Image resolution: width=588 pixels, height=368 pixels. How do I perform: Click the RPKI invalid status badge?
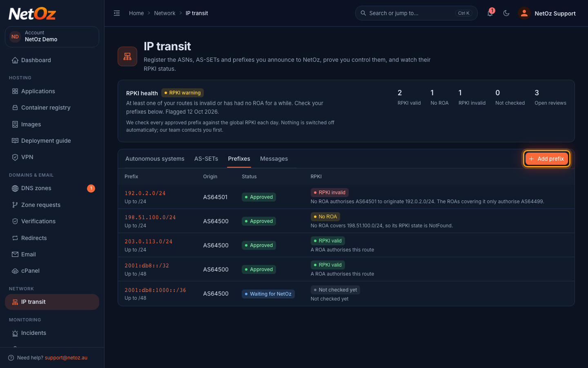pyautogui.click(x=330, y=193)
